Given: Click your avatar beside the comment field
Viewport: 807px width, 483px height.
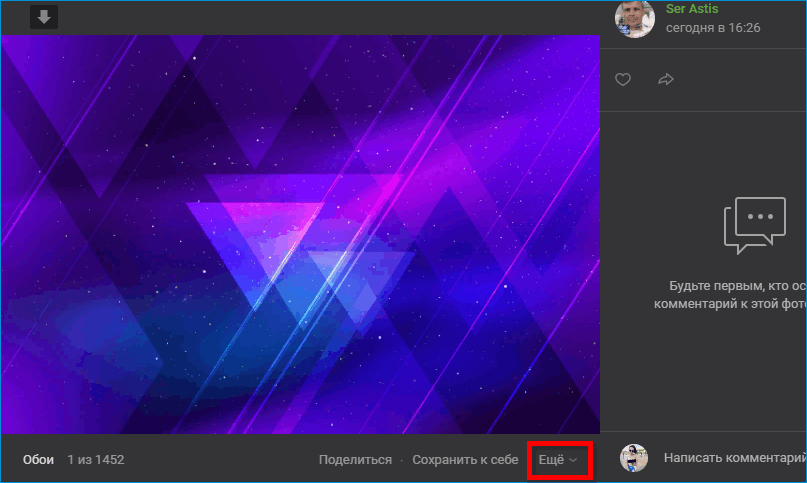Looking at the screenshot, I should tap(634, 459).
